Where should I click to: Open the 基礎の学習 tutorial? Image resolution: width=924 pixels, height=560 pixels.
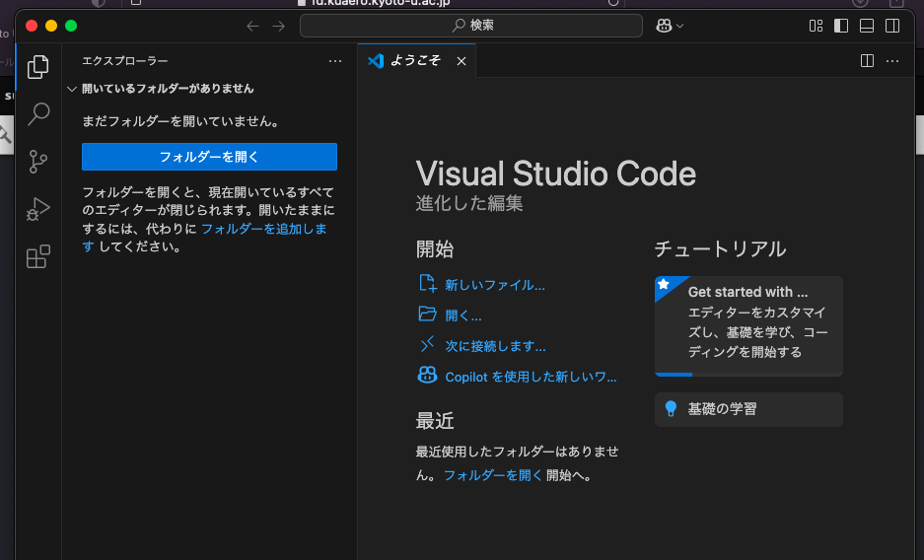pos(748,409)
